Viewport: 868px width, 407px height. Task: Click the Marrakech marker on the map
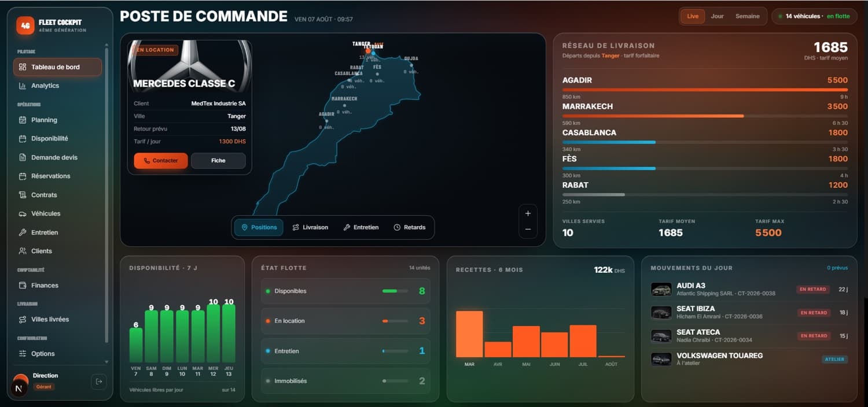[x=344, y=105]
